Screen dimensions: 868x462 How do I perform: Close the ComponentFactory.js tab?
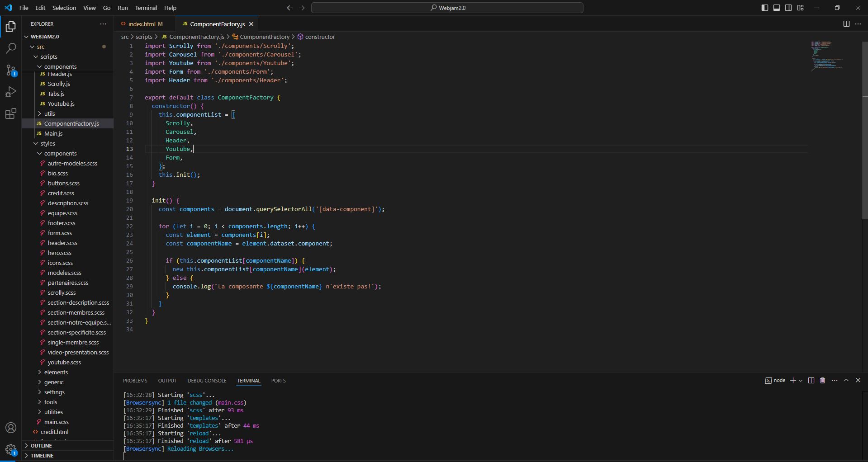(251, 24)
